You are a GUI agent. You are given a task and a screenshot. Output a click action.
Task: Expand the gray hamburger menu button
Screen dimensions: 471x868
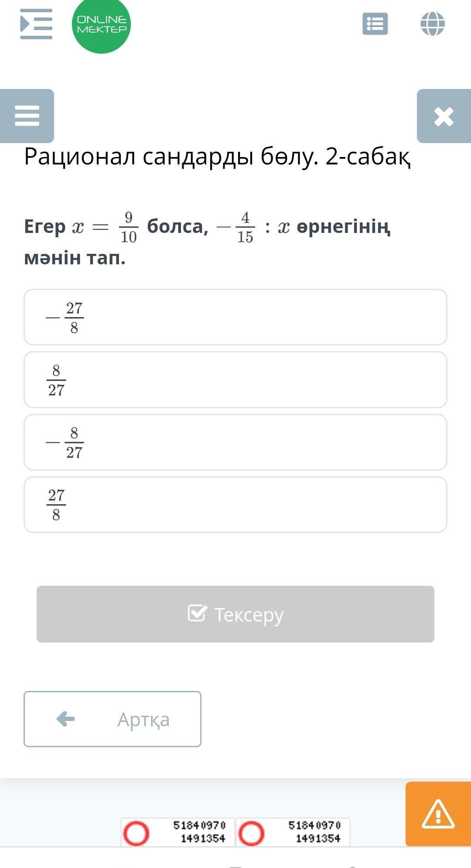[27, 116]
